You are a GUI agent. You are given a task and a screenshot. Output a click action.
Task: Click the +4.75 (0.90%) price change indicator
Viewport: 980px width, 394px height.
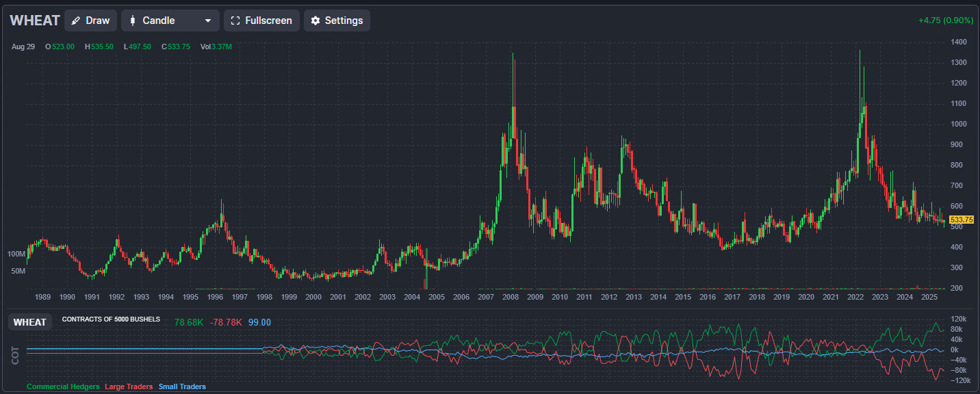point(945,21)
